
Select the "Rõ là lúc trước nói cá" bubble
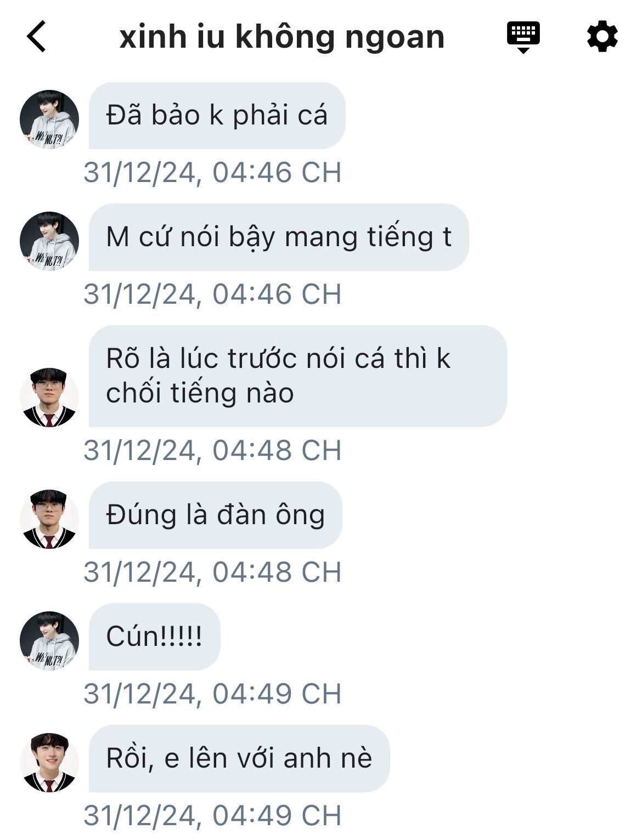point(297,376)
